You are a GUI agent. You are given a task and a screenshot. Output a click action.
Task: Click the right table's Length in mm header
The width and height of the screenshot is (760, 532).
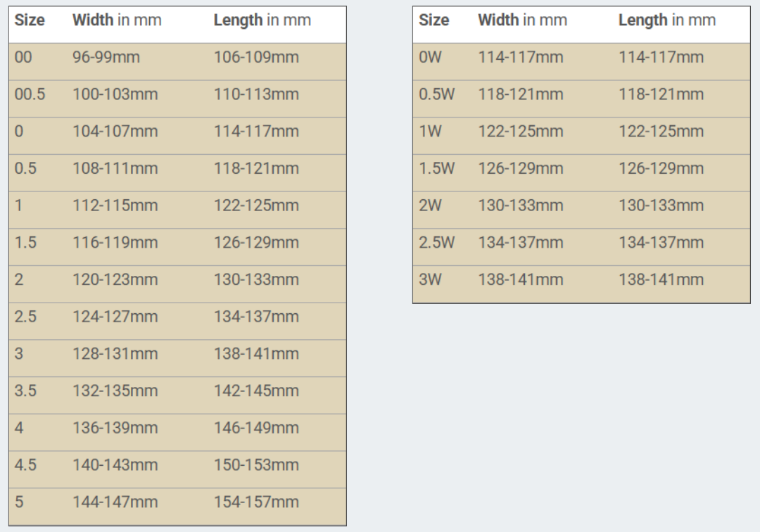666,20
